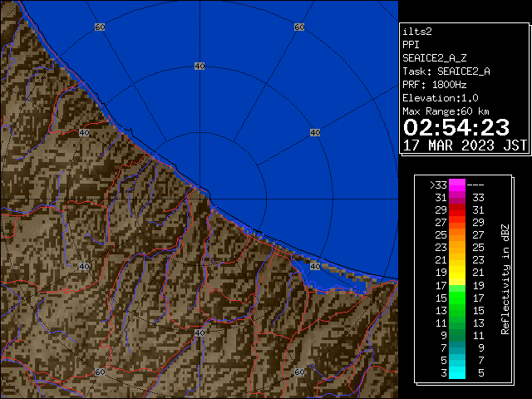Click the 40 km range label due south
532x399 pixels.
click(199, 332)
